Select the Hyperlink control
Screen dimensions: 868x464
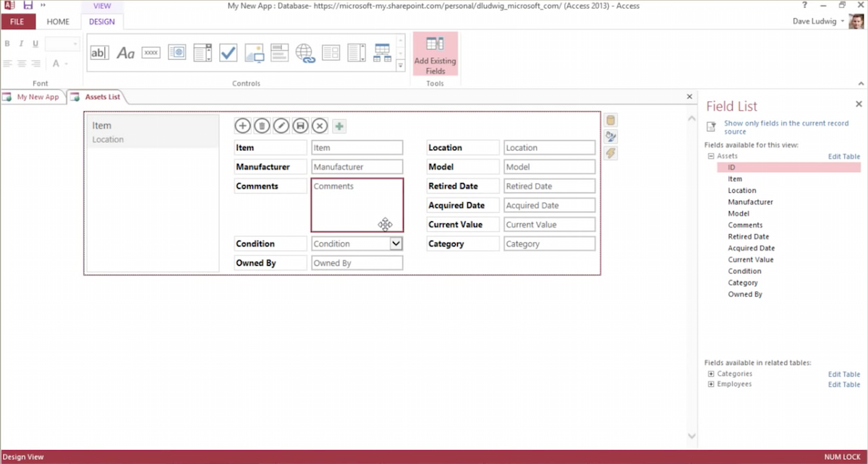click(x=304, y=52)
